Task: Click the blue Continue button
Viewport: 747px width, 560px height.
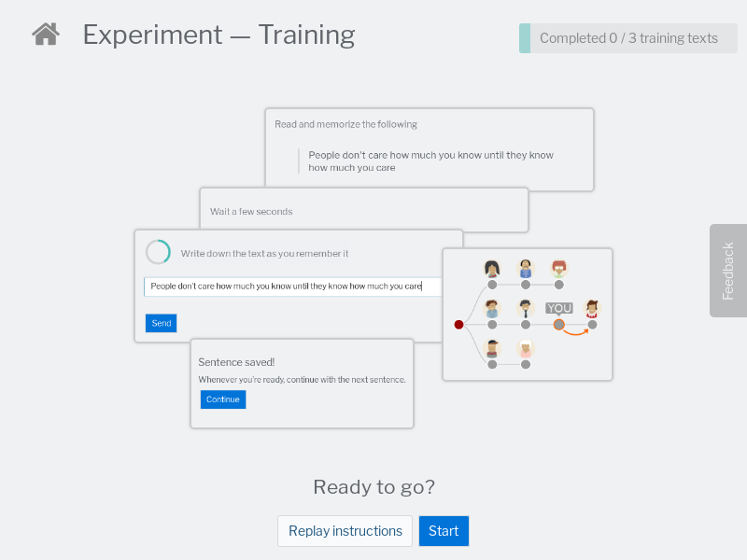Action: (223, 399)
